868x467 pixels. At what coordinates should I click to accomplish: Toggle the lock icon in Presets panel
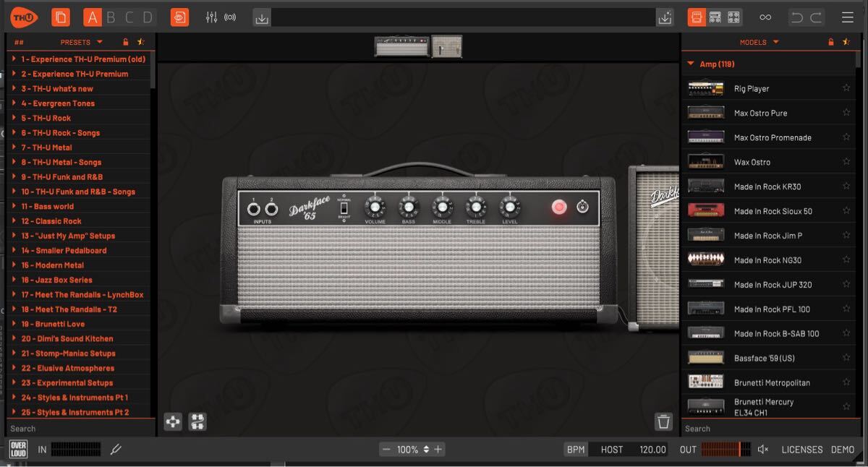click(126, 43)
